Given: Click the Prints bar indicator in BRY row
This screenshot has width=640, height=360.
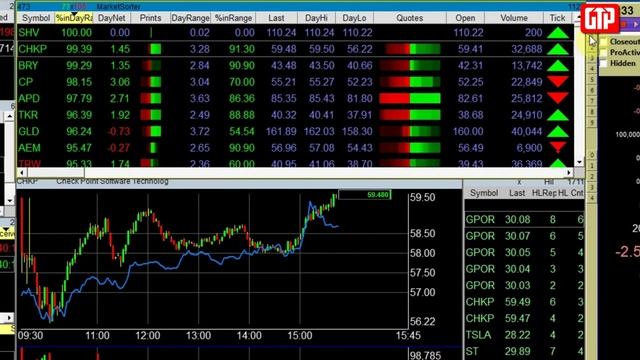Looking at the screenshot, I should pyautogui.click(x=151, y=66).
